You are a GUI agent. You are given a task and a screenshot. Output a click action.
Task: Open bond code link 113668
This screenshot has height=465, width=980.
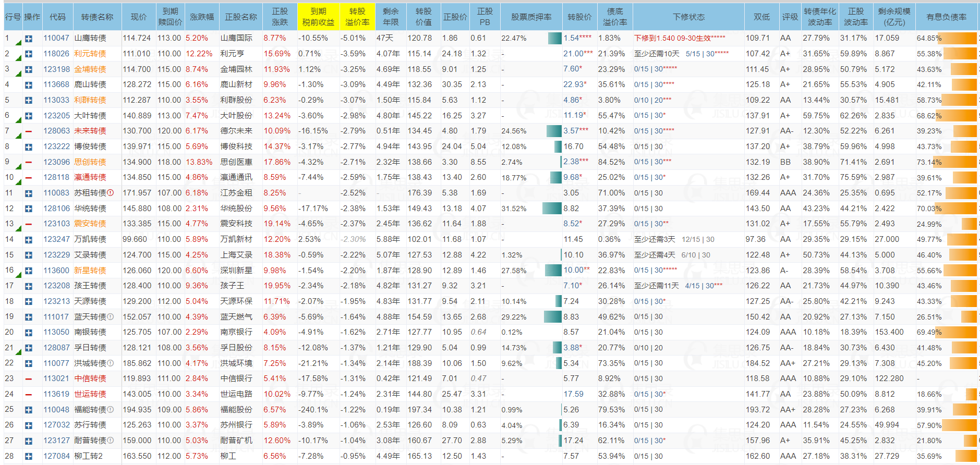(x=56, y=85)
